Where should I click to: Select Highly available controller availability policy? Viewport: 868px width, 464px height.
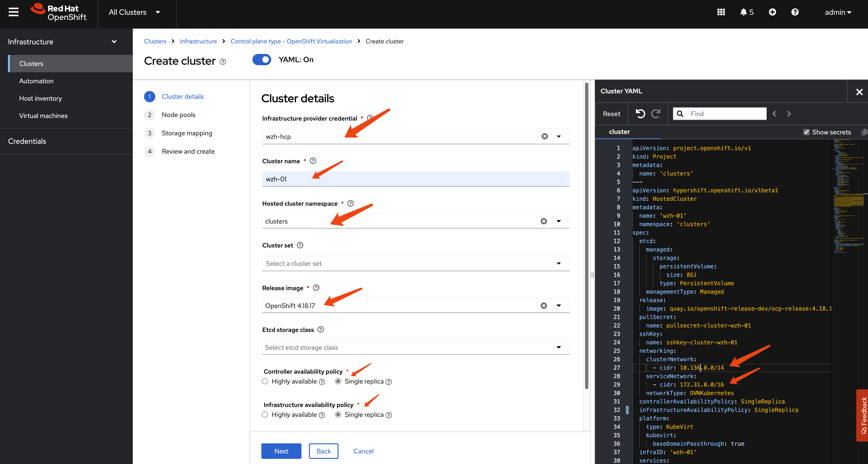[x=265, y=381]
